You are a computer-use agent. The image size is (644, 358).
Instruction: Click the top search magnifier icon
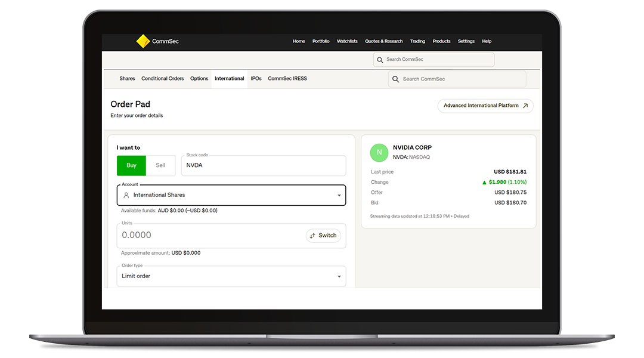pyautogui.click(x=380, y=60)
